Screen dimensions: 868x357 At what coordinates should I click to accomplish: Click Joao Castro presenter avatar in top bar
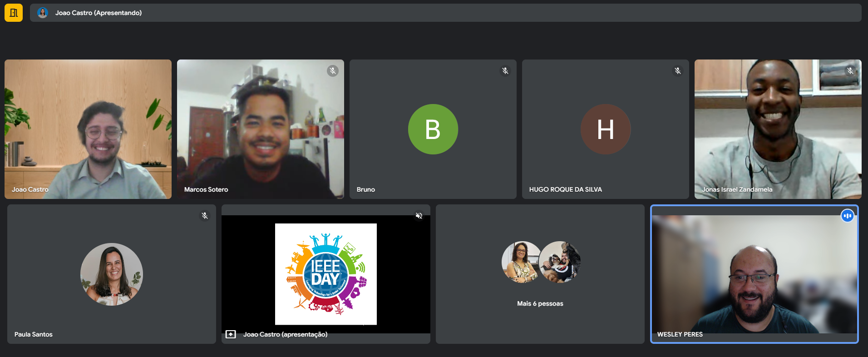point(43,13)
